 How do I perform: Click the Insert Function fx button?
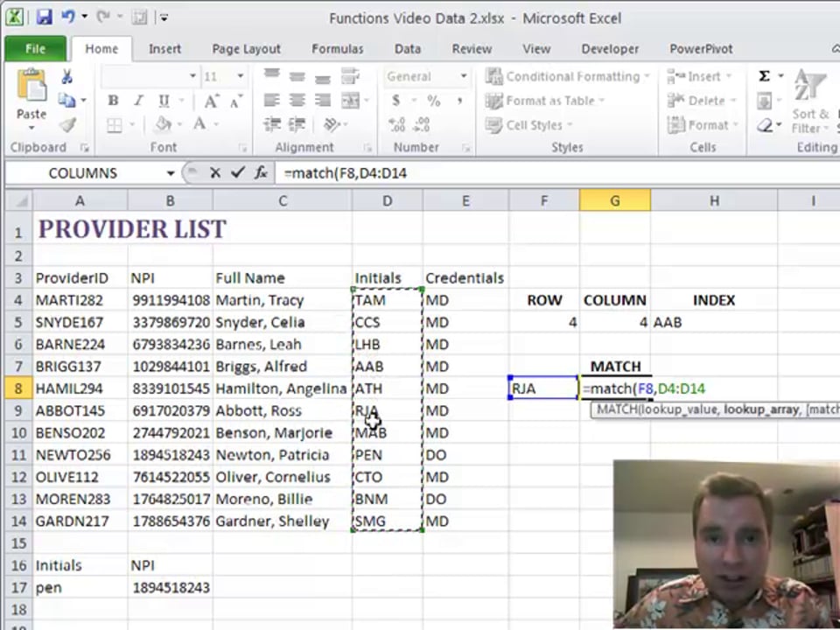click(x=261, y=172)
